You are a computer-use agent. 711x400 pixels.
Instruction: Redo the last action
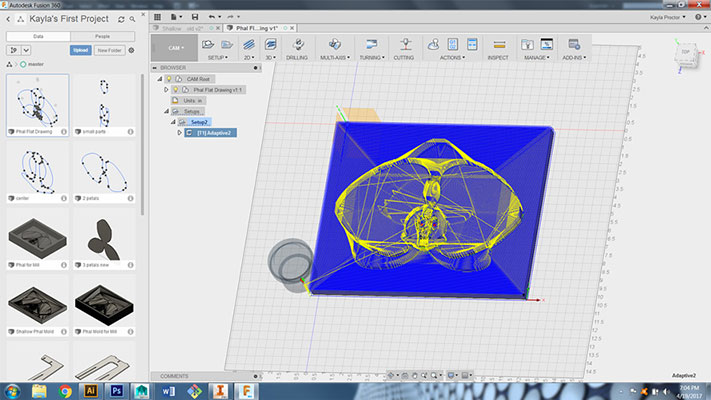point(230,17)
